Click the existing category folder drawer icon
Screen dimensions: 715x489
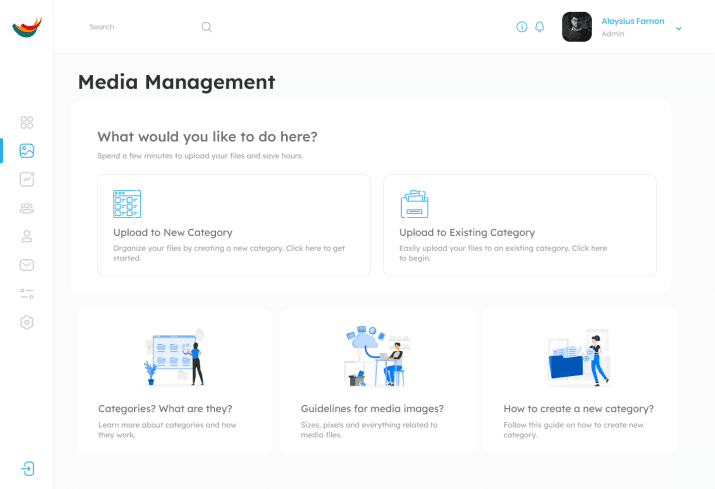coord(414,204)
